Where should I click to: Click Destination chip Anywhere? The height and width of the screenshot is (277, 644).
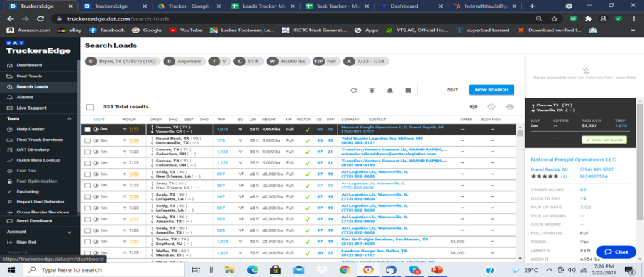[184, 61]
